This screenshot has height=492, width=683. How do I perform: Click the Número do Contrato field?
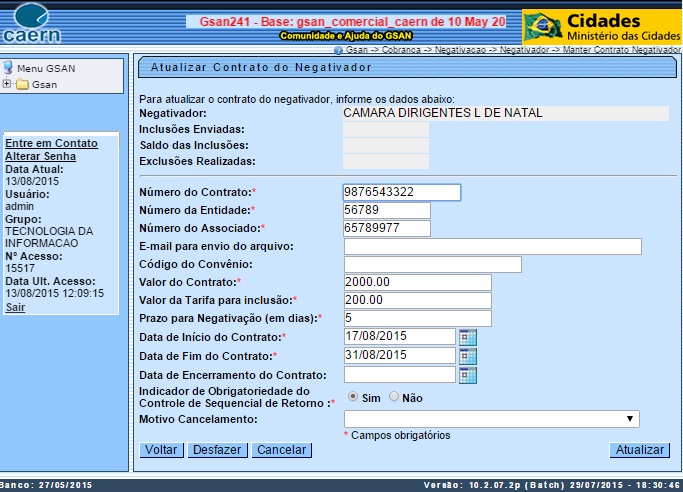coord(401,192)
